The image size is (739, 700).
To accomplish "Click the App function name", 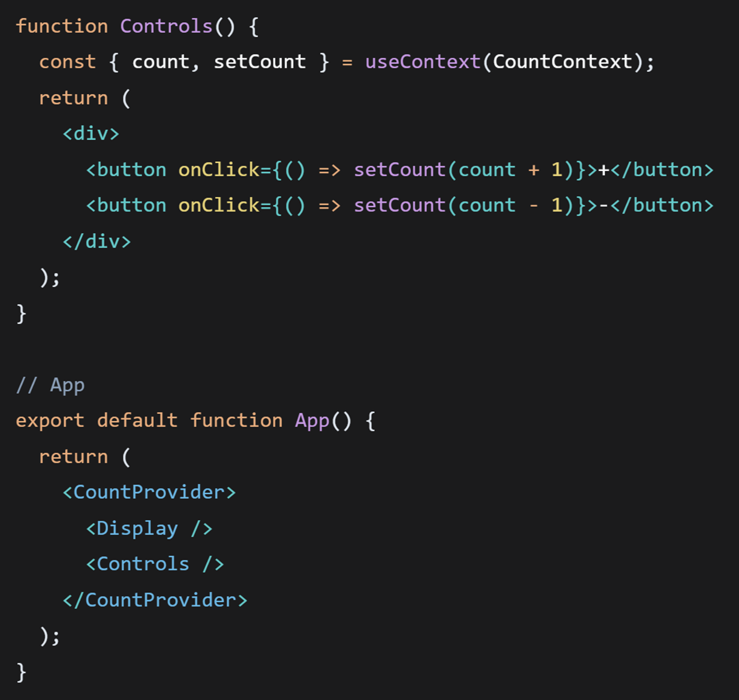I will click(x=312, y=421).
